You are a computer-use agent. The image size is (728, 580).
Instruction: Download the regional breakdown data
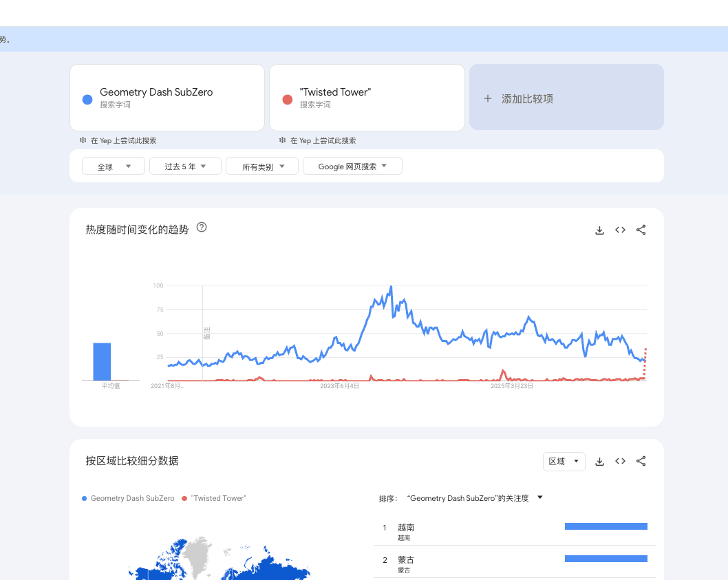point(599,461)
